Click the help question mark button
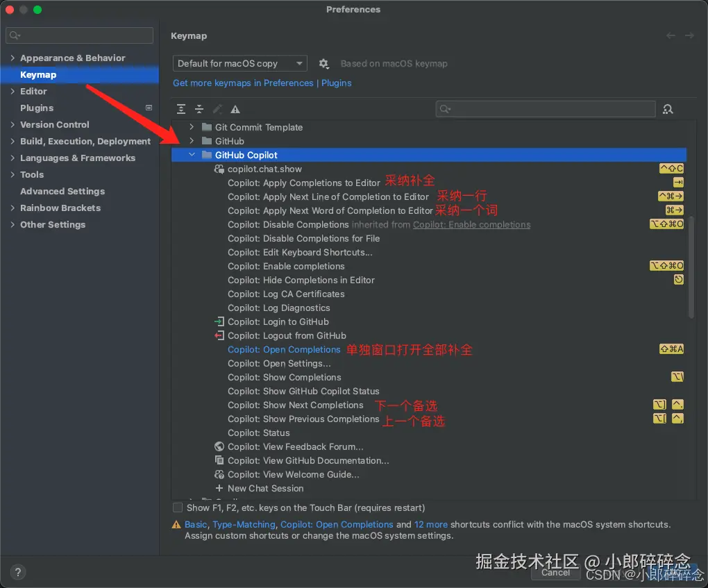The height and width of the screenshot is (588, 708). 17,572
